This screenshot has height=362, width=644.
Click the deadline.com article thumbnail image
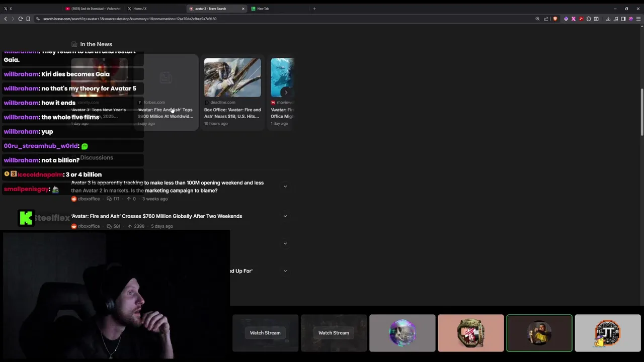(232, 77)
